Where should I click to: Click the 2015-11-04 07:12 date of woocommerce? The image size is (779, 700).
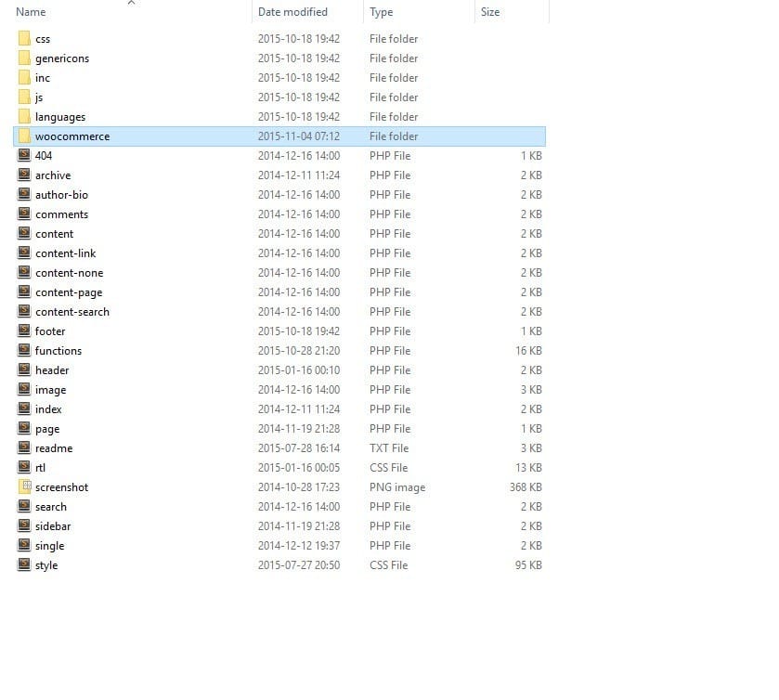(299, 136)
